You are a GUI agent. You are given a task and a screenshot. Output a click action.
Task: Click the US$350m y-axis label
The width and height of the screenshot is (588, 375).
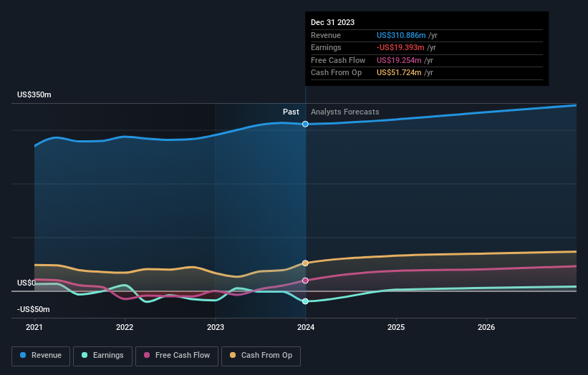coord(34,94)
